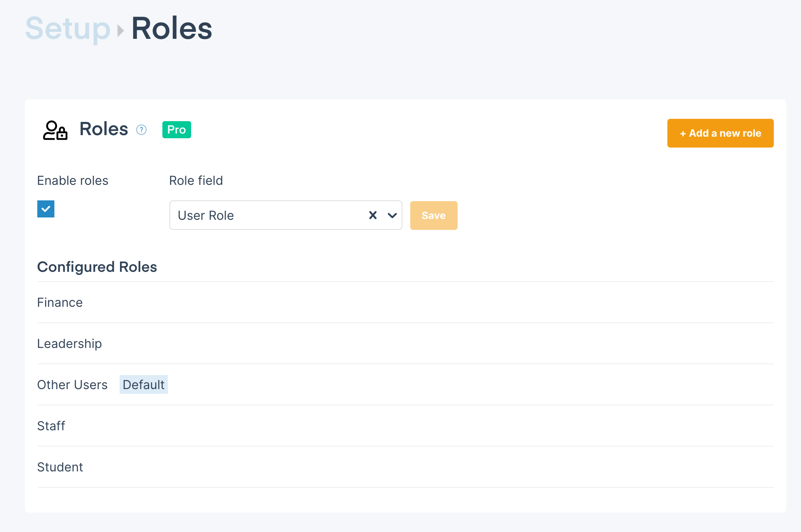
Task: Save the role field setting
Action: click(434, 216)
